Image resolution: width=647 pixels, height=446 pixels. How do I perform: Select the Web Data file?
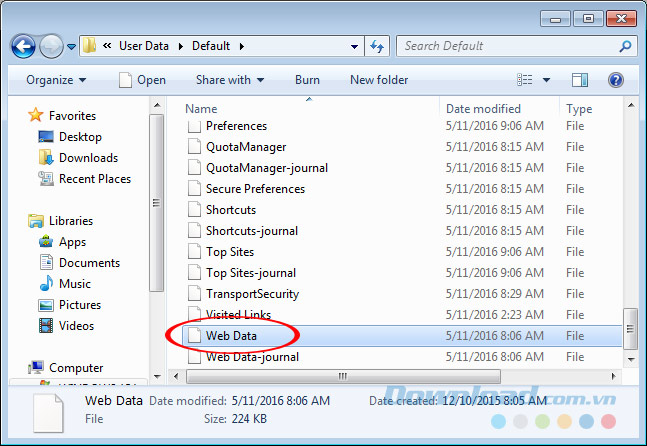pos(231,336)
